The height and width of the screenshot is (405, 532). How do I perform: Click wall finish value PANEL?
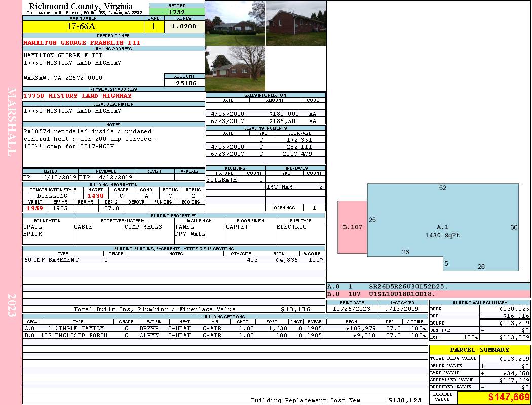(x=184, y=227)
